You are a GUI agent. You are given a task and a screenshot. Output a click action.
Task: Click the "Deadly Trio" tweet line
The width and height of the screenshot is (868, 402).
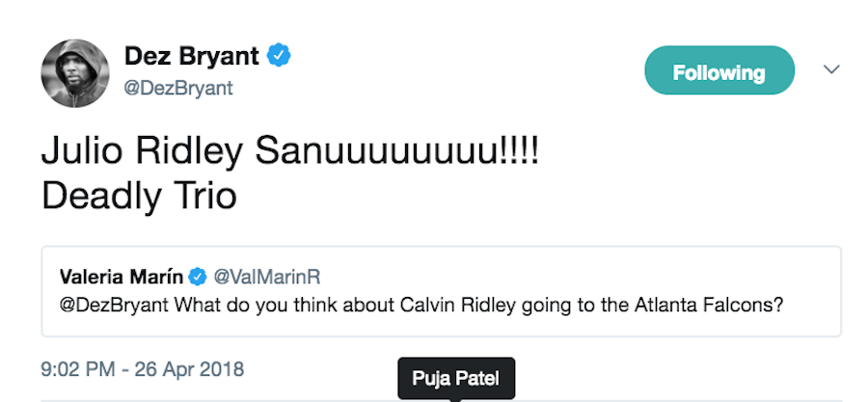point(139,196)
